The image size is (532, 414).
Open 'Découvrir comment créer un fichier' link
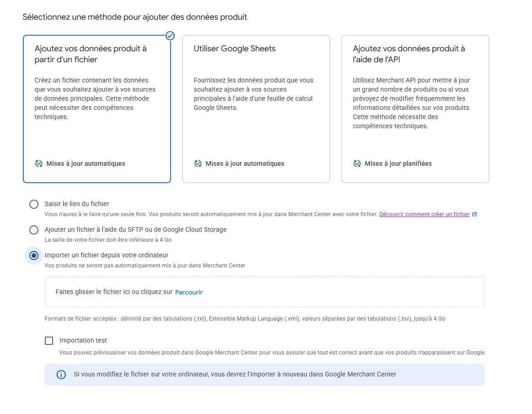pyautogui.click(x=424, y=214)
